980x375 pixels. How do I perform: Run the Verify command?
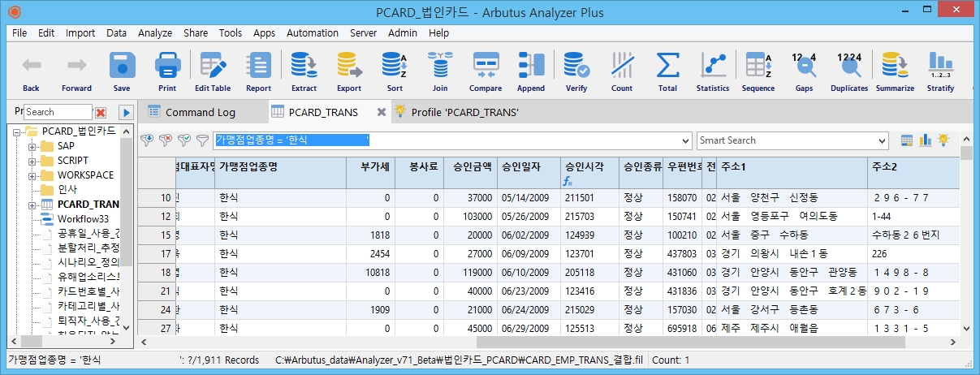(576, 71)
